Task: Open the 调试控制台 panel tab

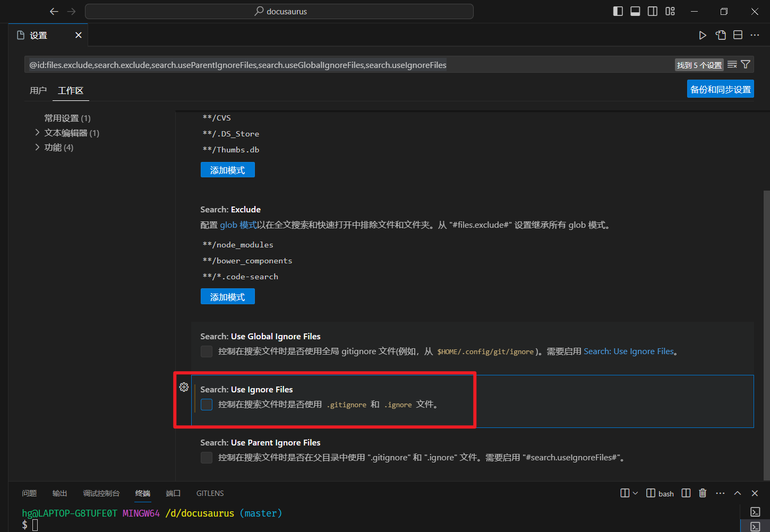Action: [101, 493]
